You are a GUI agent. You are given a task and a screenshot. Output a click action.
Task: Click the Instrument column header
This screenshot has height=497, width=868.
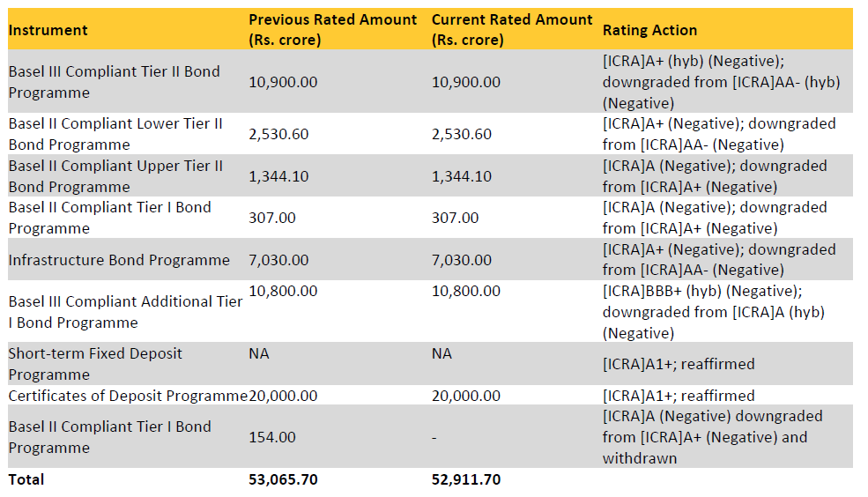(48, 30)
